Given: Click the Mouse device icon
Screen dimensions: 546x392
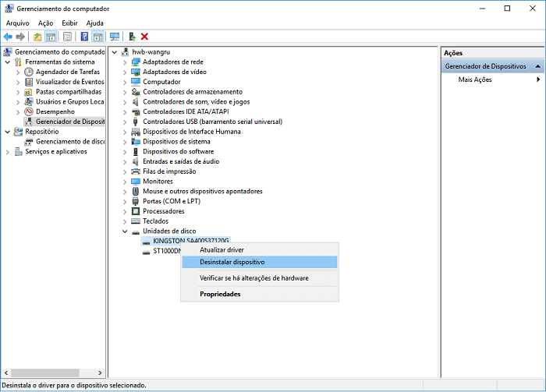Looking at the screenshot, I should click(136, 191).
